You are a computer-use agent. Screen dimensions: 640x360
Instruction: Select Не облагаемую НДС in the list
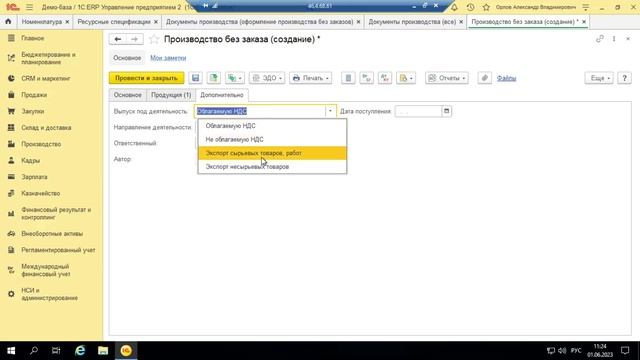(272, 139)
